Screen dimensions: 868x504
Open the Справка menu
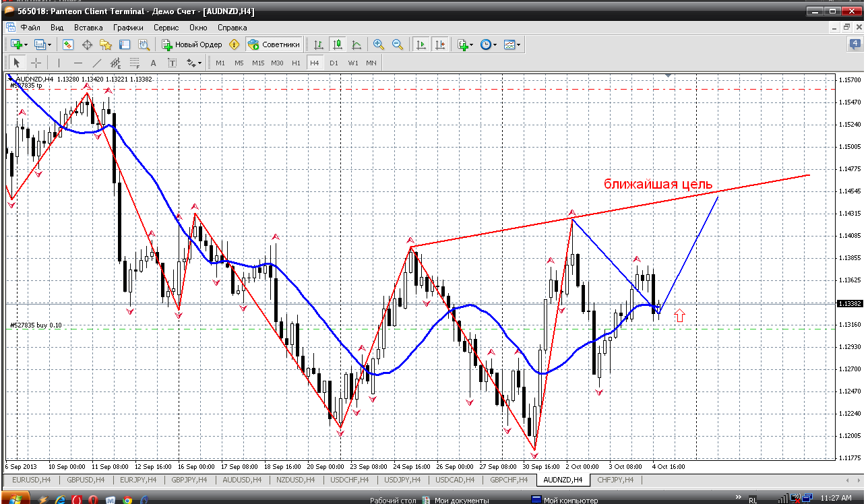[x=232, y=28]
